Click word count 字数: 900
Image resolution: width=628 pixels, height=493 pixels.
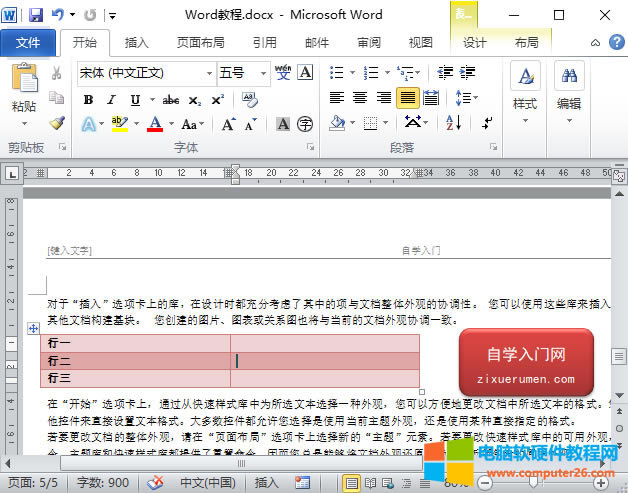[x=103, y=483]
